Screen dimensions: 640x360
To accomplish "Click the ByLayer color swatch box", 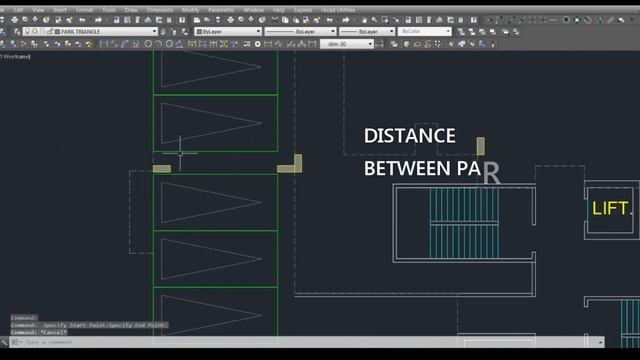I will (200, 31).
